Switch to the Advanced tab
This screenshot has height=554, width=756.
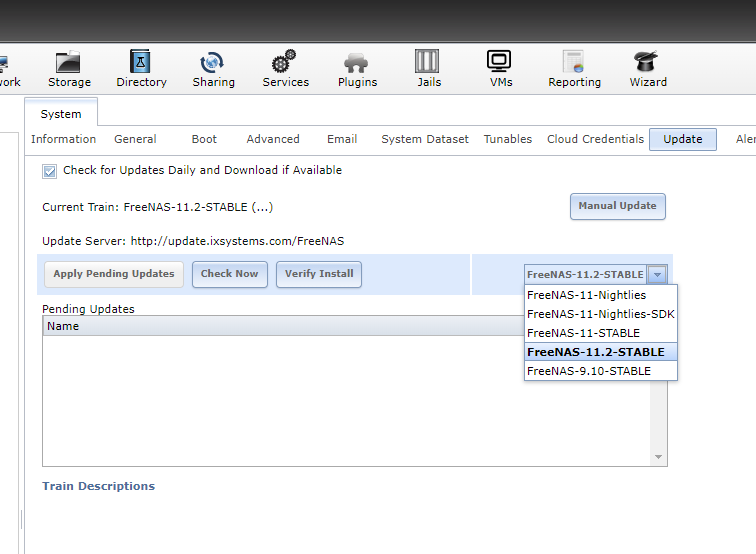tap(273, 139)
